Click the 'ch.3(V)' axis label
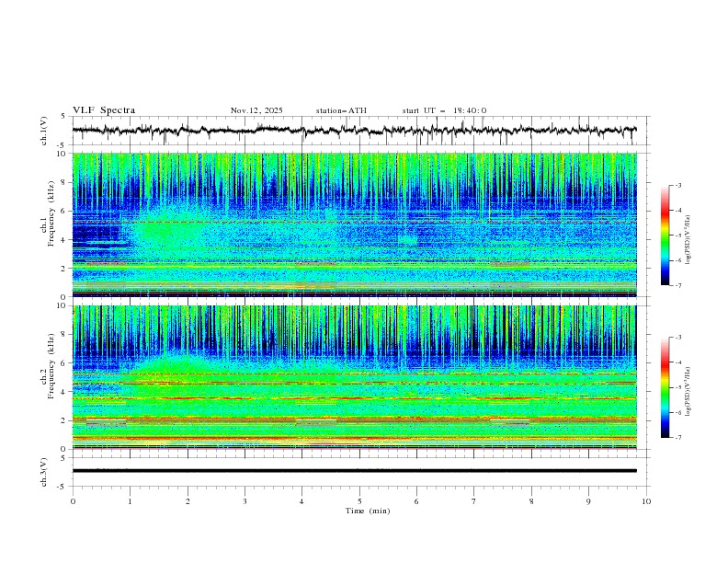The width and height of the screenshot is (728, 563). click(44, 472)
